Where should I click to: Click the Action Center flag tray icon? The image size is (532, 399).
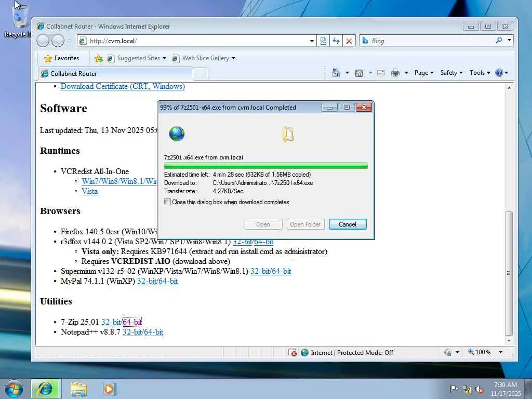coord(454,389)
